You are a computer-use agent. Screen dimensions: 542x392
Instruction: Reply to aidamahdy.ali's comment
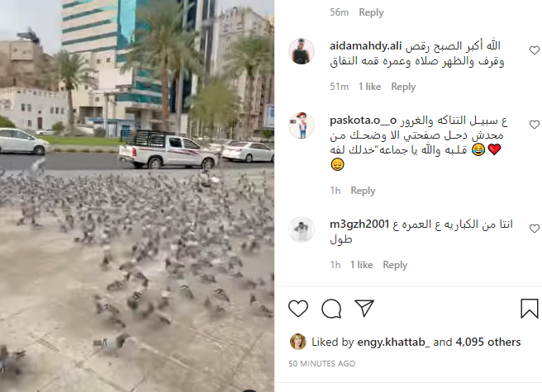(403, 87)
